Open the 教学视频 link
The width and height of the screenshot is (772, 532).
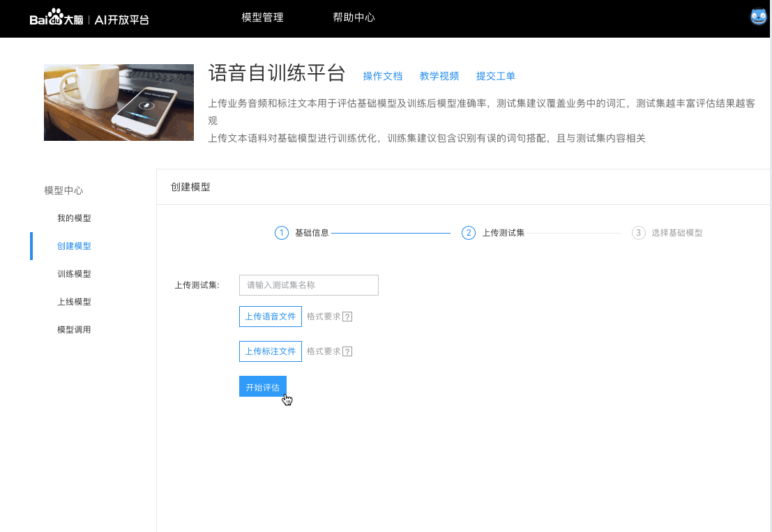[439, 76]
